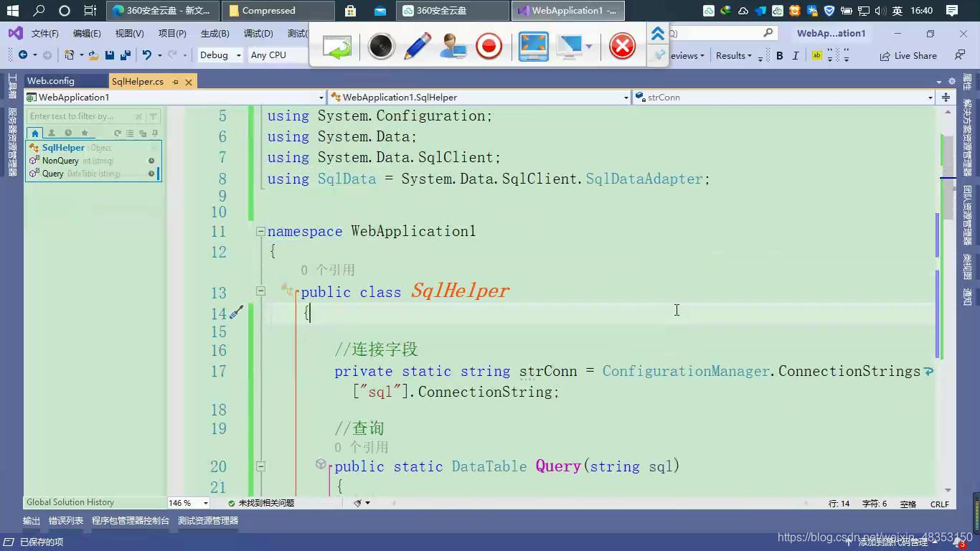Click the screen recorder screenshot arrow icon

coord(337,47)
